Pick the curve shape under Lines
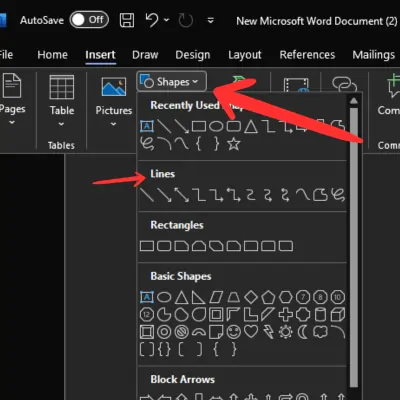Viewport: 400px width, 400px height. point(303,195)
